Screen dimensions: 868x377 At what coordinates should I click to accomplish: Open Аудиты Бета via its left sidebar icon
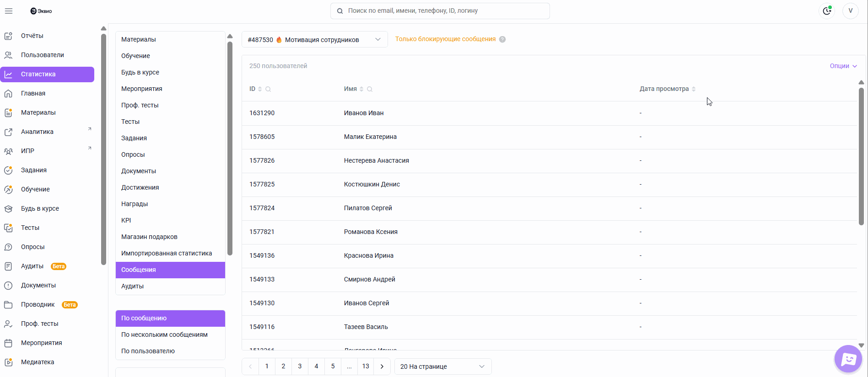8,266
